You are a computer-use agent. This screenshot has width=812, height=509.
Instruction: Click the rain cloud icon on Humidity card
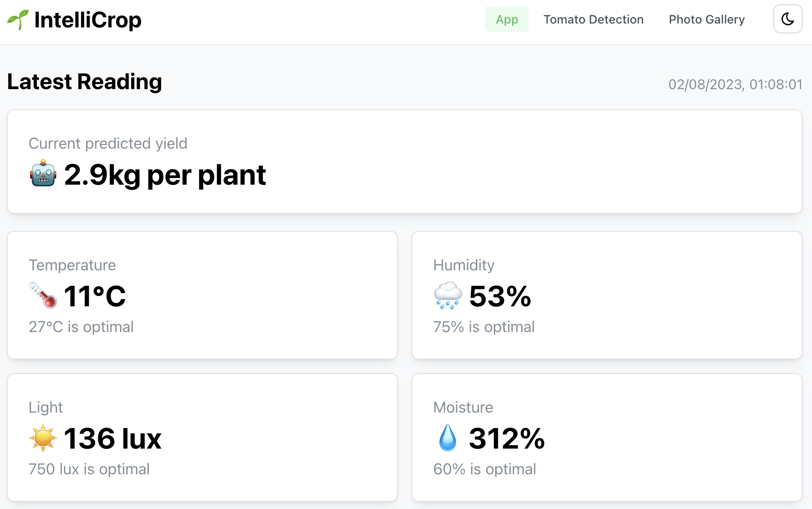pos(447,295)
